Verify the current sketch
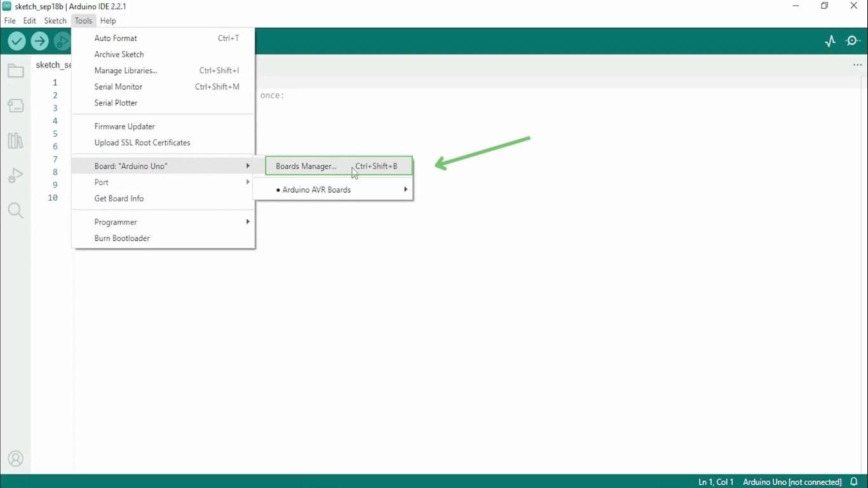 (x=17, y=41)
